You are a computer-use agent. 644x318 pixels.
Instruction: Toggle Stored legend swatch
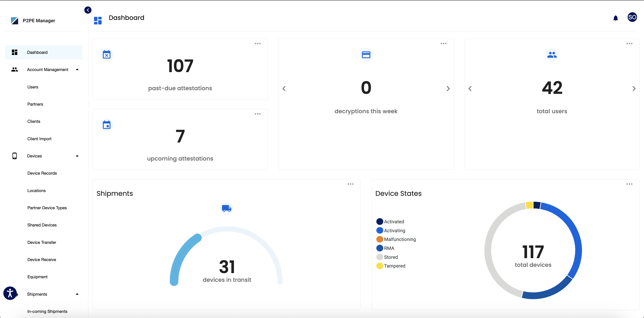(379, 257)
